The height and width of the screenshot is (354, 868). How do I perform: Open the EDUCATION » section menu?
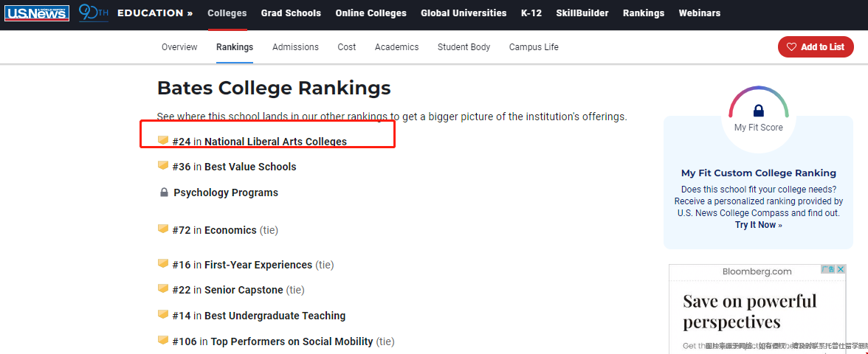click(x=155, y=13)
